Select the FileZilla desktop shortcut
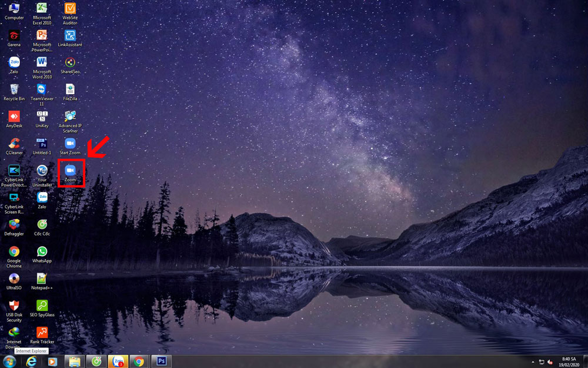 click(70, 90)
